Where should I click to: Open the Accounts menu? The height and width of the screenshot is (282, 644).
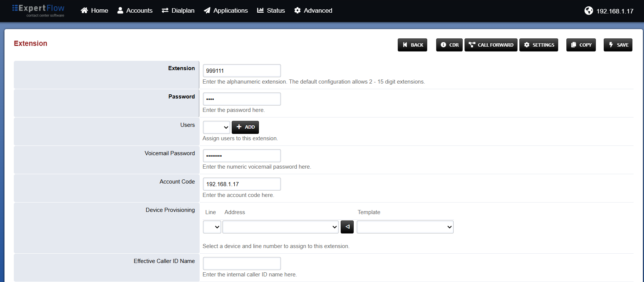click(x=135, y=10)
